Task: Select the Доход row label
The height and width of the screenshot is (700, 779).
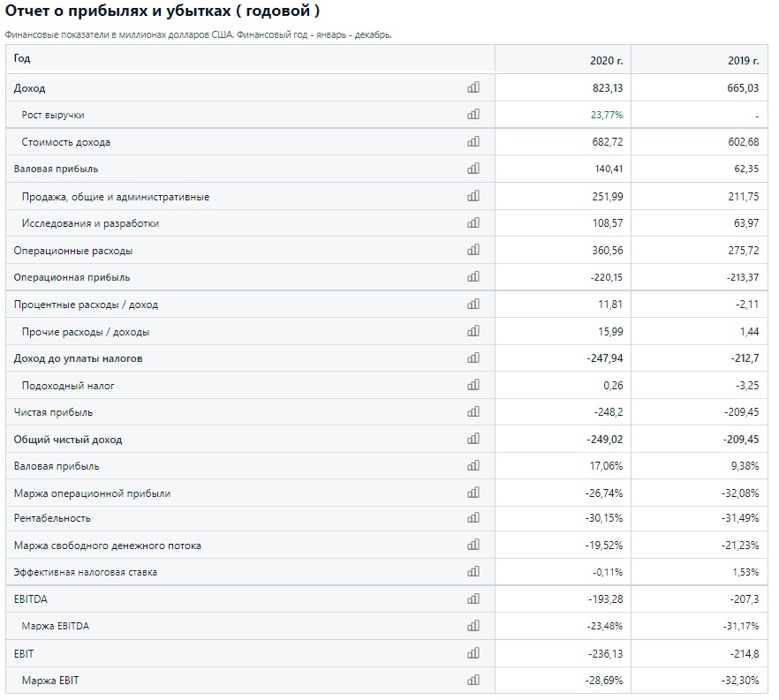Action: pos(29,88)
